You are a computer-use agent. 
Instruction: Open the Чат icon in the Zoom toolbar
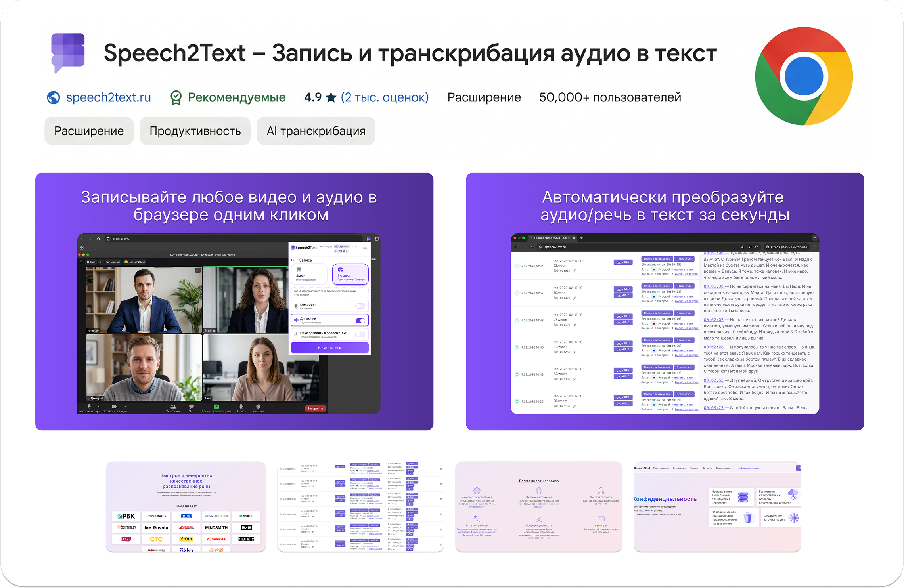coord(192,406)
